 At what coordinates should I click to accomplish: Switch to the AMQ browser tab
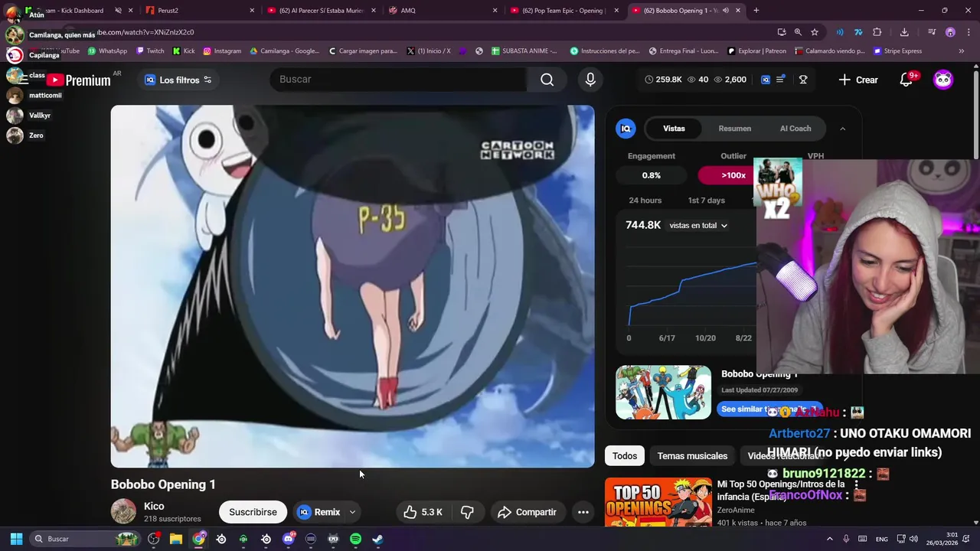click(x=443, y=11)
